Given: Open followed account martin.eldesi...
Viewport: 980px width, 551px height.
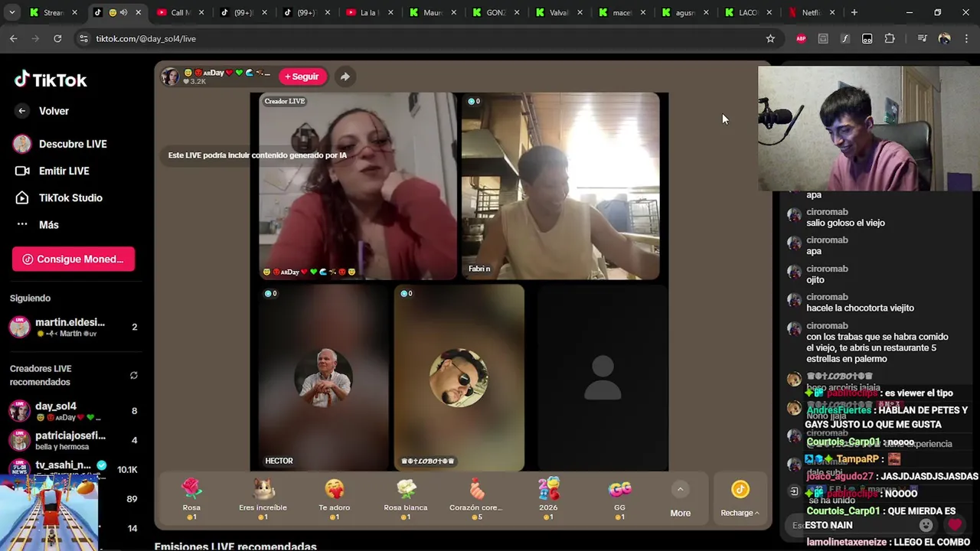Looking at the screenshot, I should point(73,328).
